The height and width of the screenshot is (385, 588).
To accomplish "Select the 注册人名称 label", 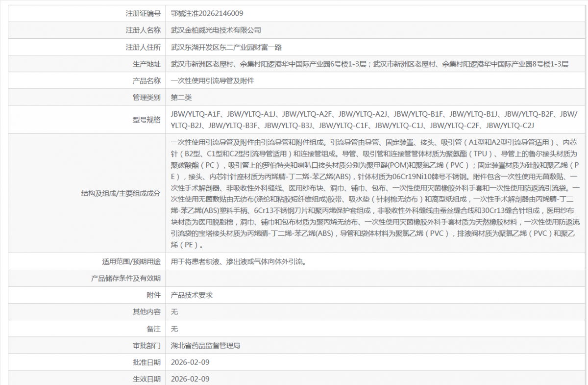I will pos(143,30).
